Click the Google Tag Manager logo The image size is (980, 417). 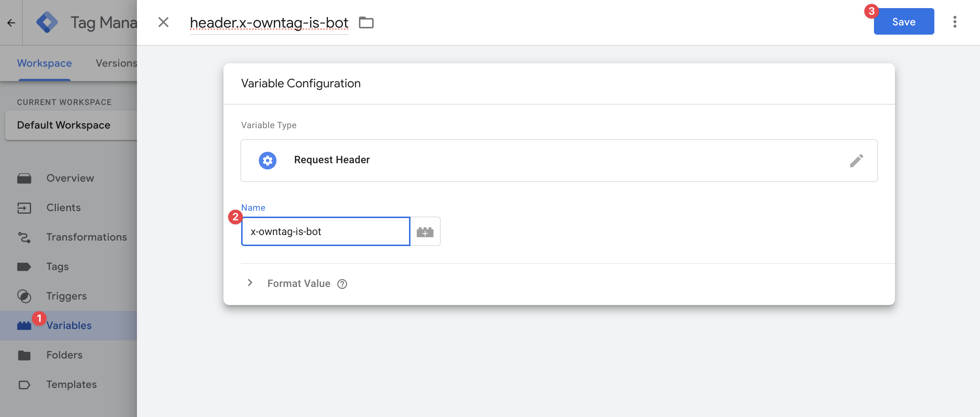click(x=47, y=22)
